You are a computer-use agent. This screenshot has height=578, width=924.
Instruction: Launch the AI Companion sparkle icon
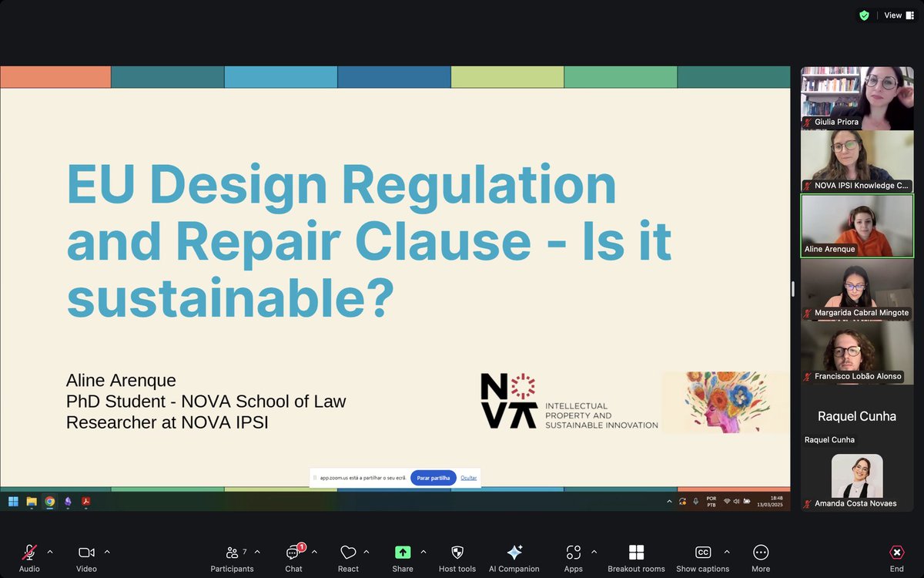[x=514, y=558]
